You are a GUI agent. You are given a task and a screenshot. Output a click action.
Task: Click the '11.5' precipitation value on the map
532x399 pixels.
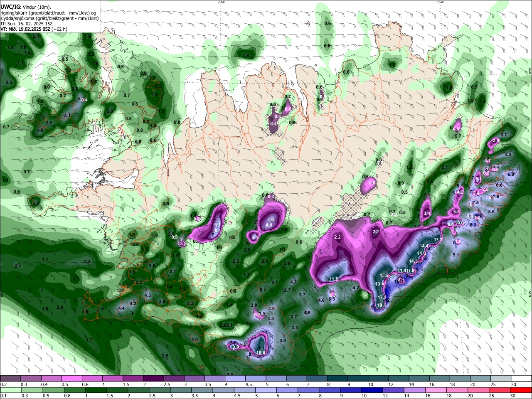(x=334, y=279)
